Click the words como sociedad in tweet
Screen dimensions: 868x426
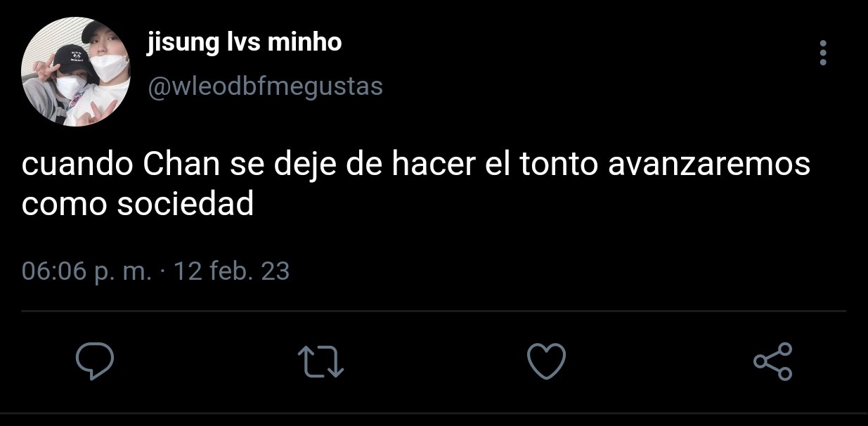(x=138, y=205)
